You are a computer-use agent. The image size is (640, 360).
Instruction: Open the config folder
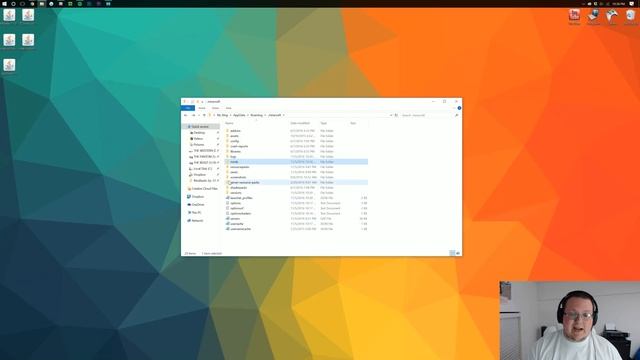297,141
